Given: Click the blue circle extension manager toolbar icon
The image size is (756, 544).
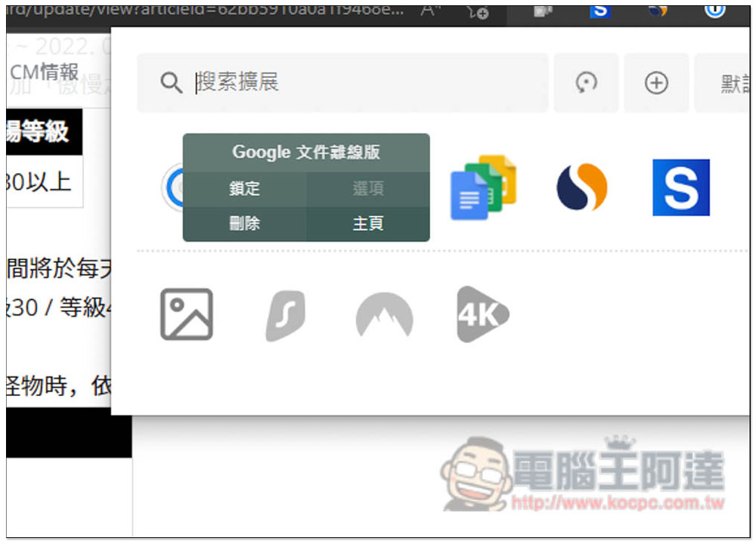Looking at the screenshot, I should point(714,11).
